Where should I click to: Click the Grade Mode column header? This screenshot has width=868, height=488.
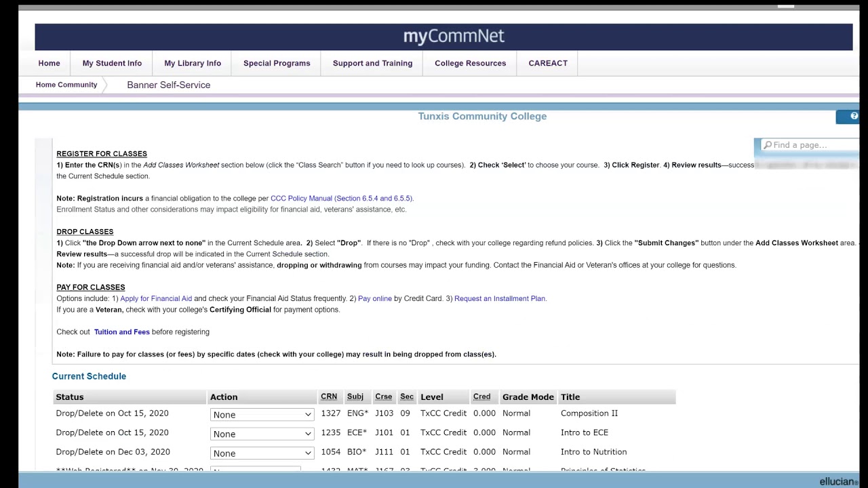click(528, 397)
